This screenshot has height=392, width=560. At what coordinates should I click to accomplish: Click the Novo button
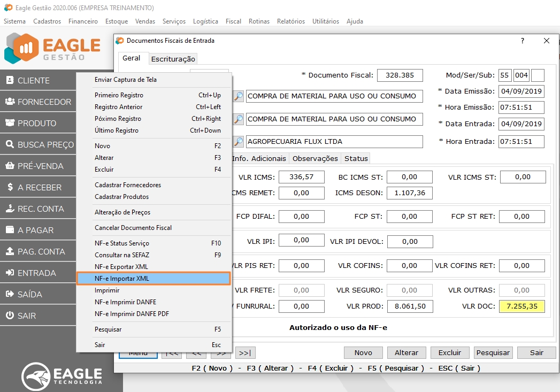[x=363, y=352]
